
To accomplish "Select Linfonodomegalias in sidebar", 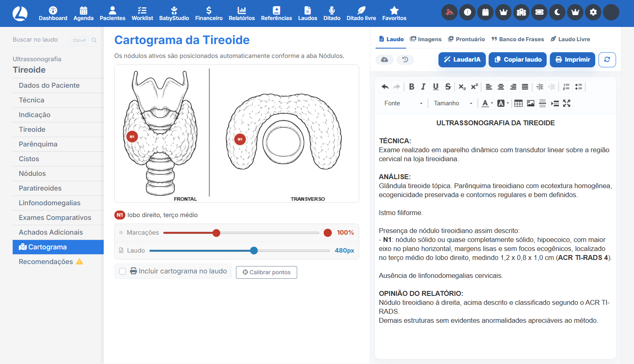I will [x=58, y=203].
